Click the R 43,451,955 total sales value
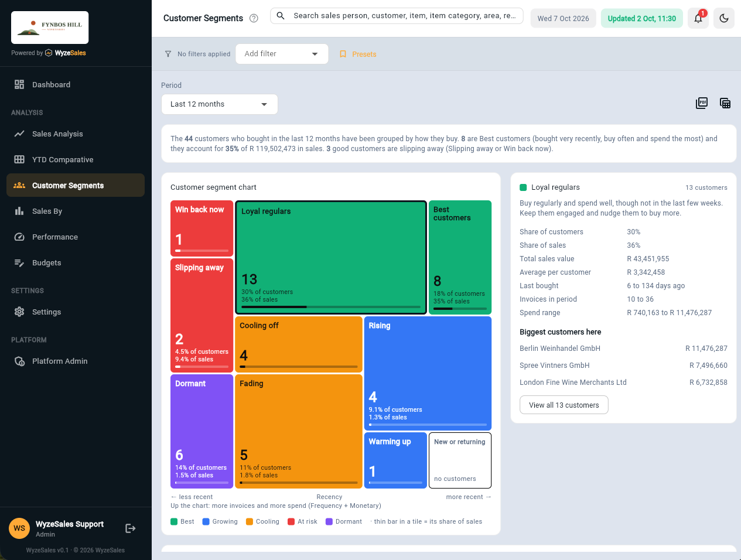 point(648,259)
